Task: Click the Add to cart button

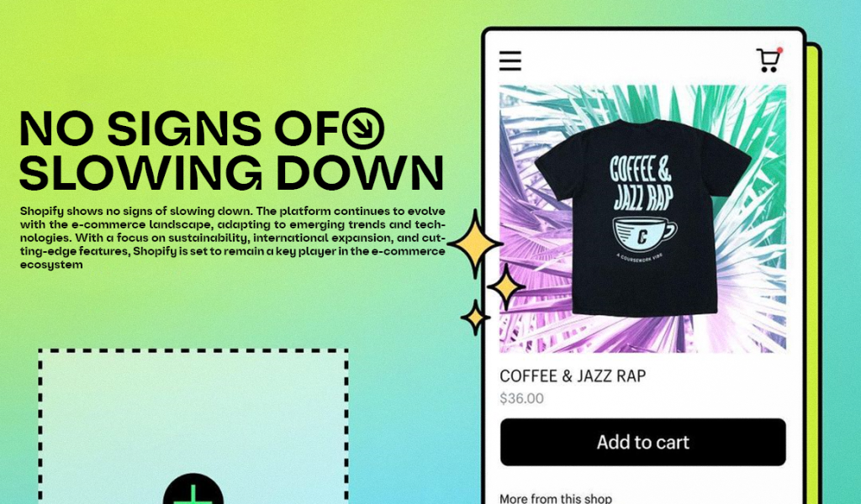Action: coord(642,442)
